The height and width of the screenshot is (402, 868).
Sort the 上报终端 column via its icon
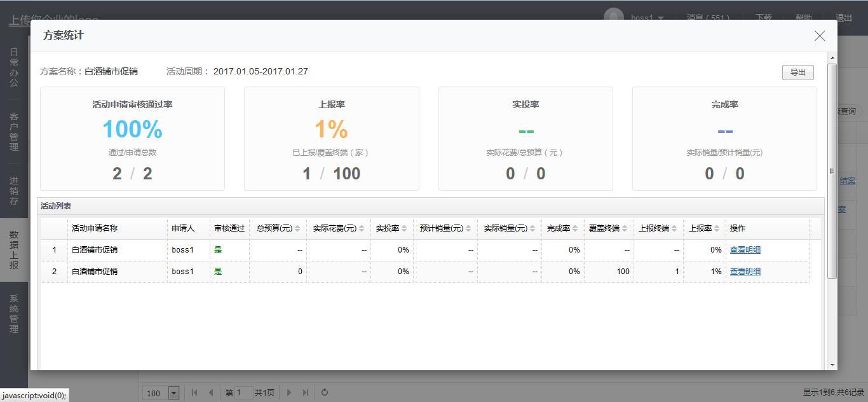coord(674,229)
